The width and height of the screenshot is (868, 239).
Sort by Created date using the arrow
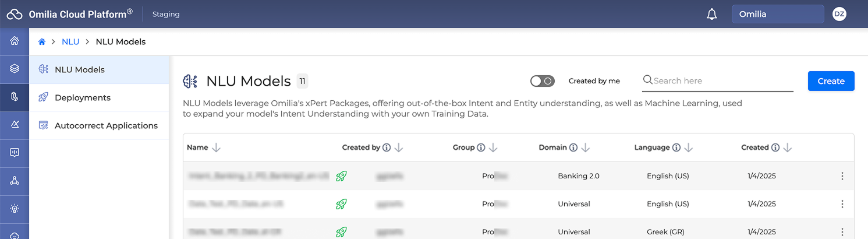coord(788,148)
